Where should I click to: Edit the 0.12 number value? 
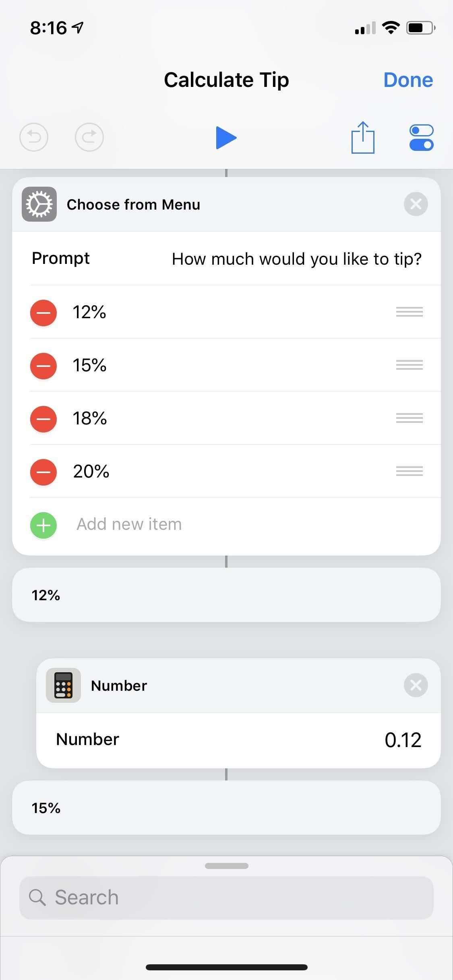[403, 740]
